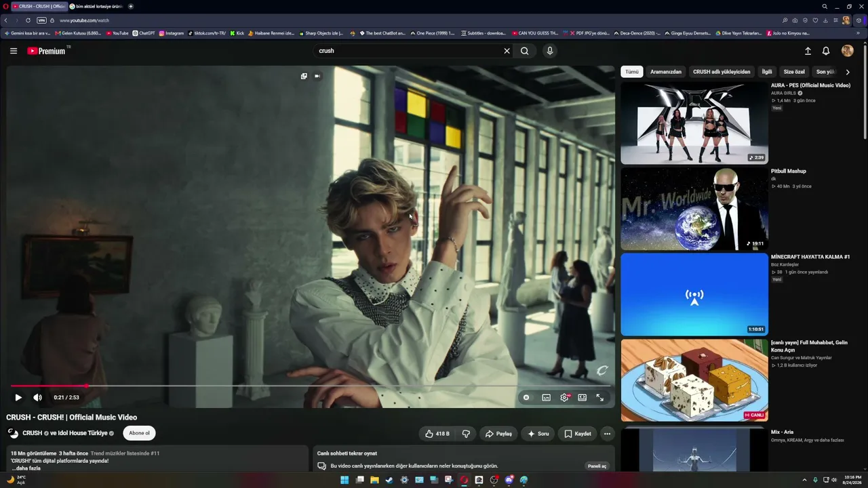Toggle the VPN badge in address bar
This screenshot has width=868, height=488.
click(41, 20)
